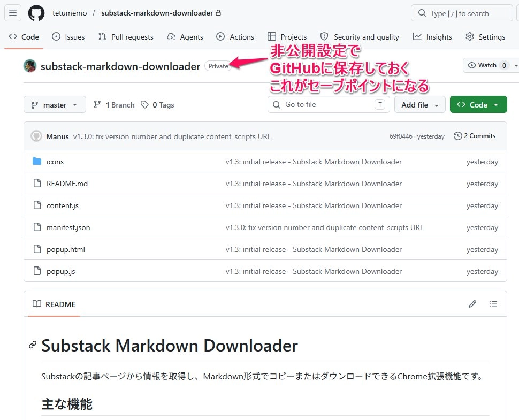Open the icons folder
Image resolution: width=519 pixels, height=420 pixels.
[55, 162]
